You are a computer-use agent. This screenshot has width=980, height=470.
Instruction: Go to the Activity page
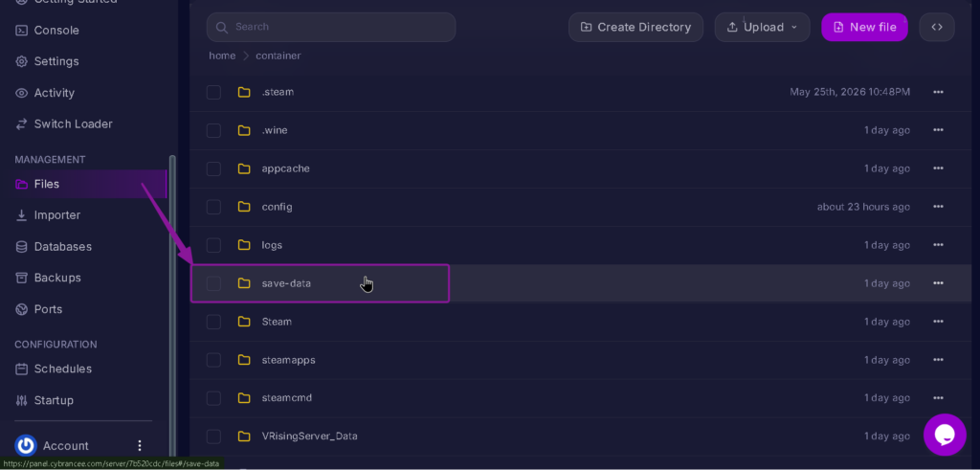[45, 93]
